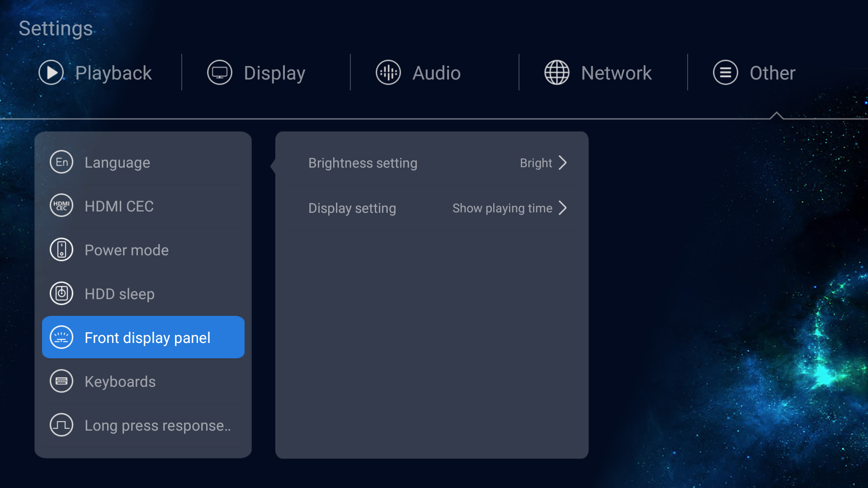Select Front display panel entry
The image size is (868, 488).
click(x=143, y=338)
